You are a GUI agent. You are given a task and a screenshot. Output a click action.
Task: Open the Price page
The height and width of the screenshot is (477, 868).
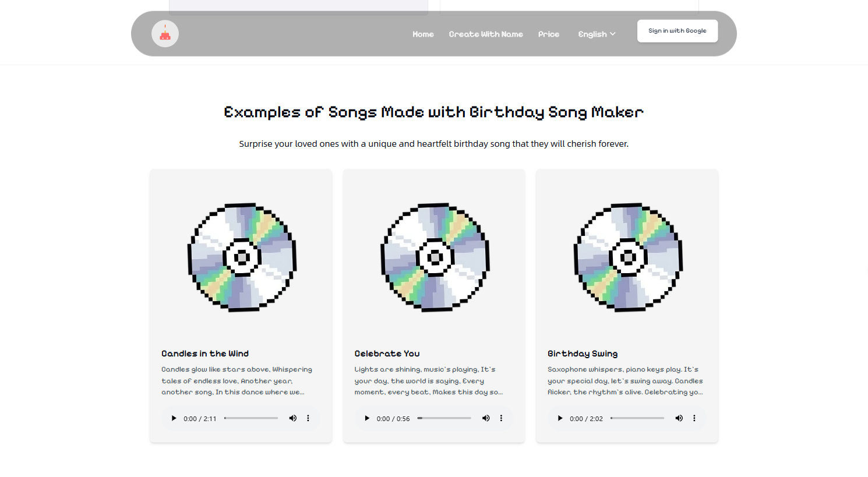(x=549, y=34)
